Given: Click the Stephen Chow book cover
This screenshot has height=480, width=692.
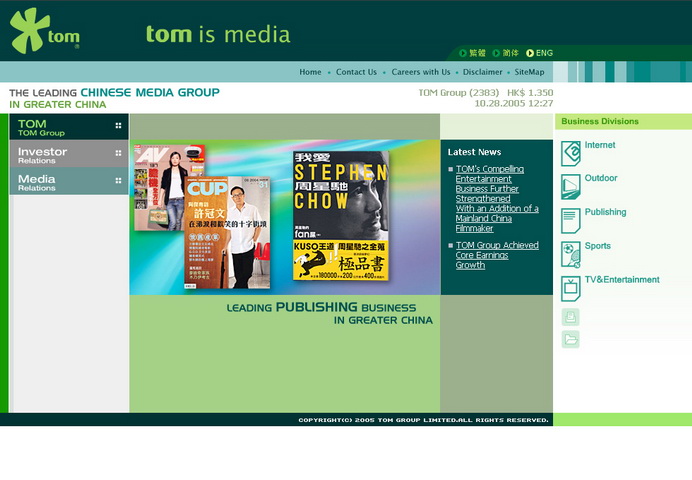Looking at the screenshot, I should click(341, 216).
